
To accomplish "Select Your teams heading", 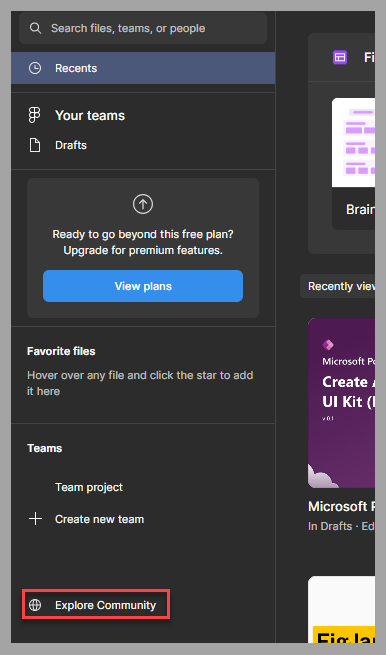I will (x=90, y=115).
